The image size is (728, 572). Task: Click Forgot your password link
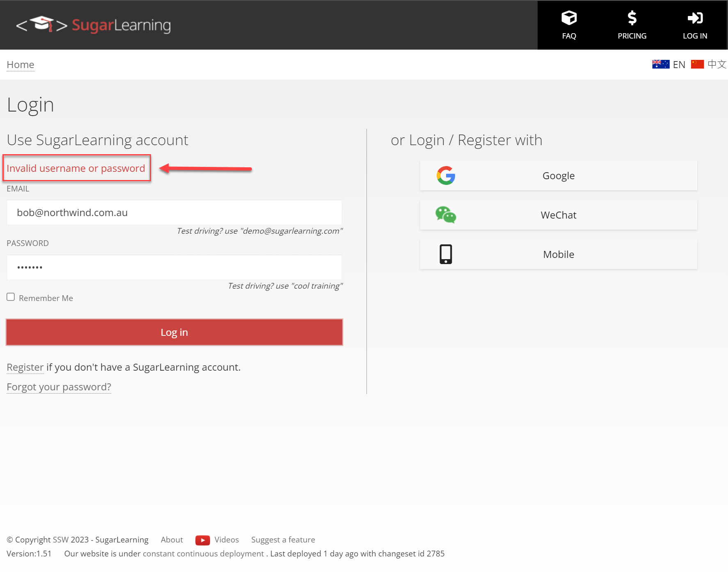point(59,387)
